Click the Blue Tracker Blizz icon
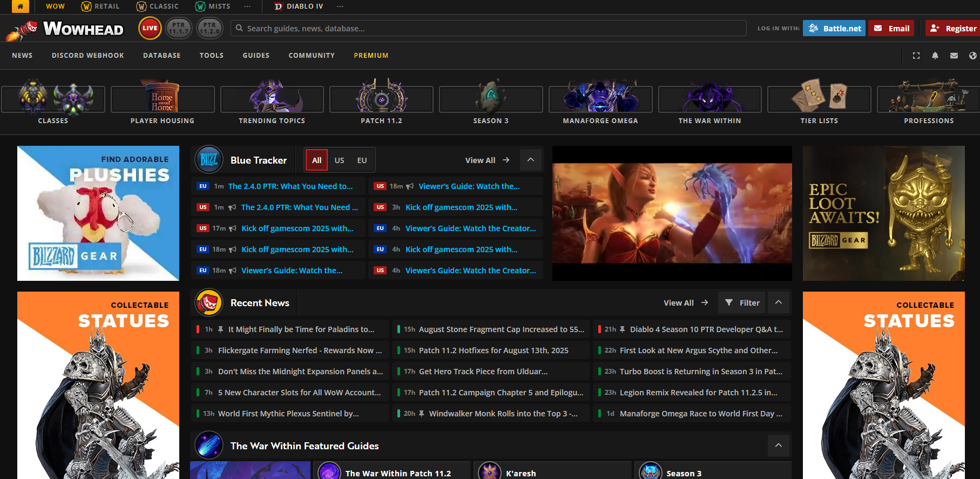Screen dimensions: 980x479 pos(209,160)
